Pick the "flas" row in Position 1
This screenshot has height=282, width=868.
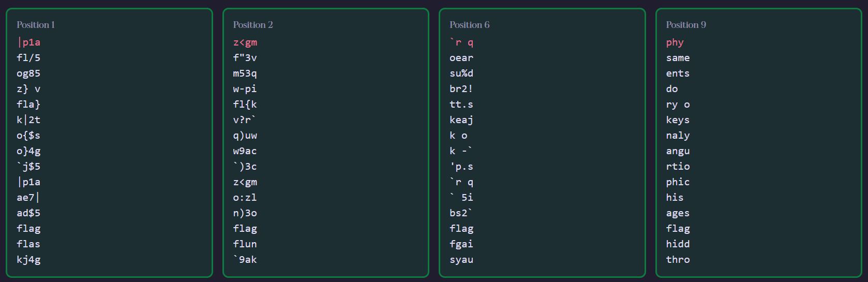(28, 244)
